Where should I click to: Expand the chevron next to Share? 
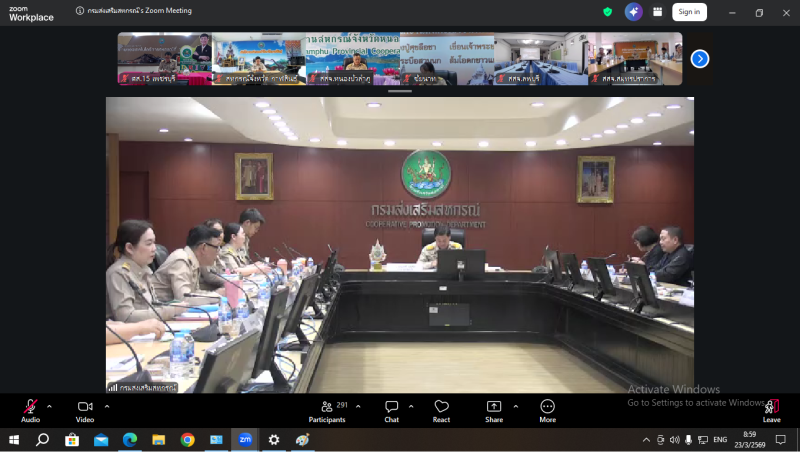click(516, 406)
